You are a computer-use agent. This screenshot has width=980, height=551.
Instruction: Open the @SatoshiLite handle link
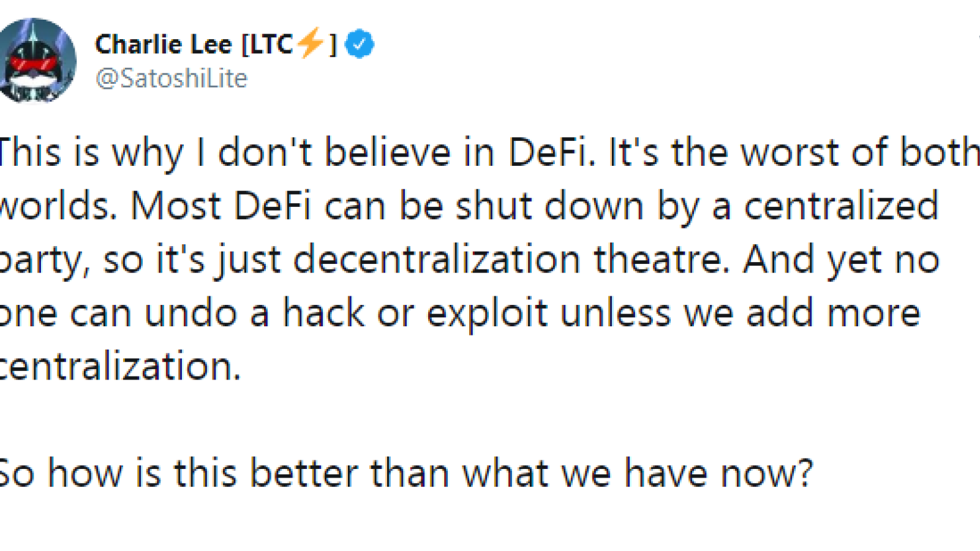tap(171, 78)
